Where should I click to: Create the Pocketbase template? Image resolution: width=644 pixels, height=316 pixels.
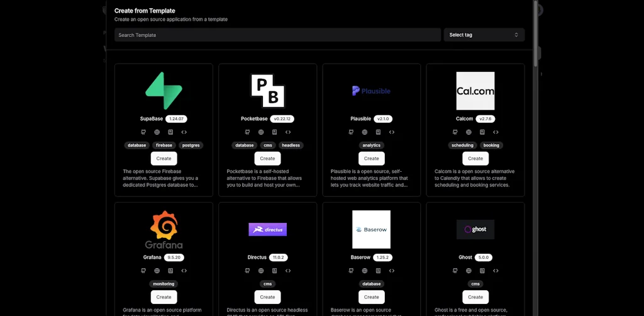267,159
